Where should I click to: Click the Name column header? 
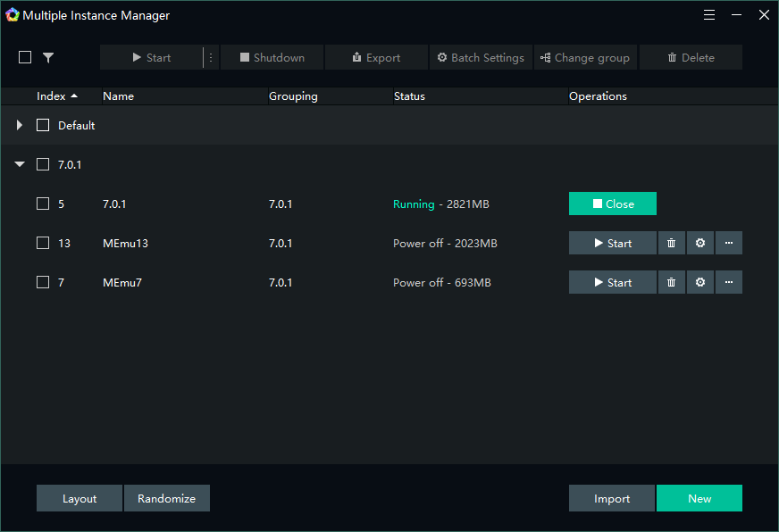tap(118, 96)
